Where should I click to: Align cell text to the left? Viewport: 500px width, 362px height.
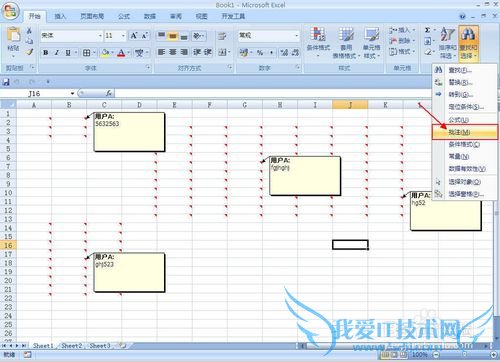(161, 52)
